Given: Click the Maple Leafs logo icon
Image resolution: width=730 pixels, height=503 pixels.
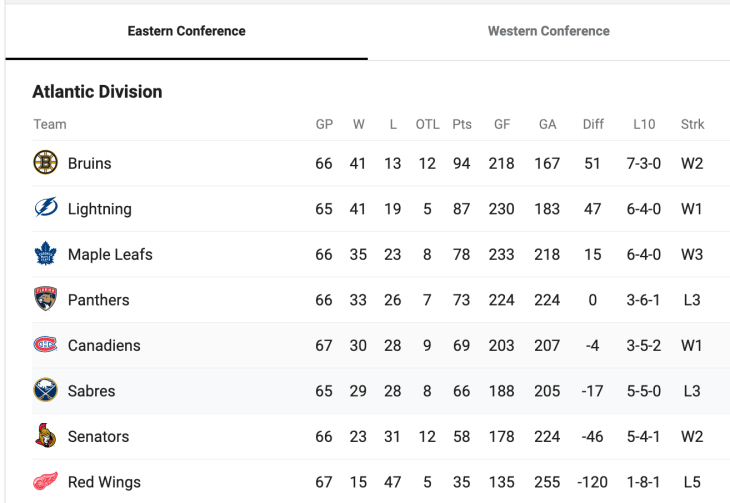Looking at the screenshot, I should pos(45,254).
